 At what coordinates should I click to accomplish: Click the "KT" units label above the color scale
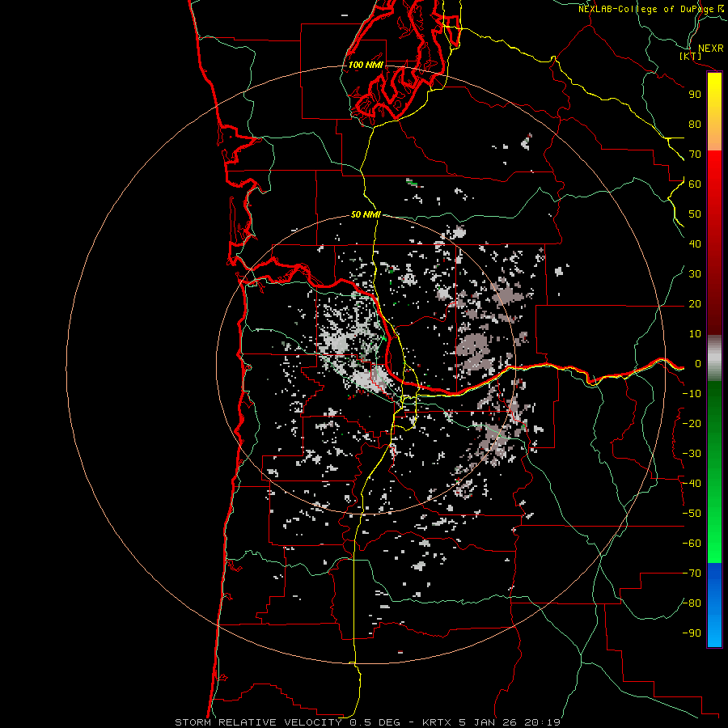point(690,57)
